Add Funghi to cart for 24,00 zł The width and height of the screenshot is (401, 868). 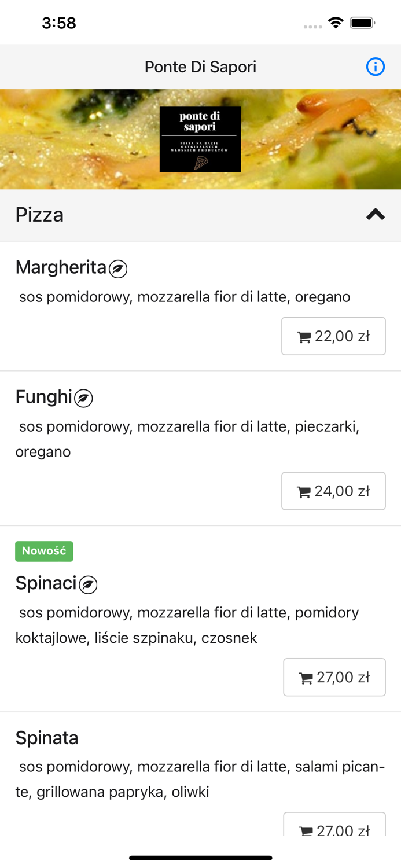coord(333,491)
